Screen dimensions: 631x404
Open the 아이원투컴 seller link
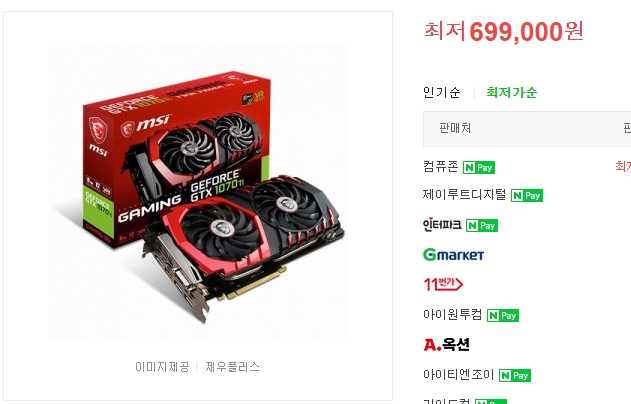pos(453,314)
